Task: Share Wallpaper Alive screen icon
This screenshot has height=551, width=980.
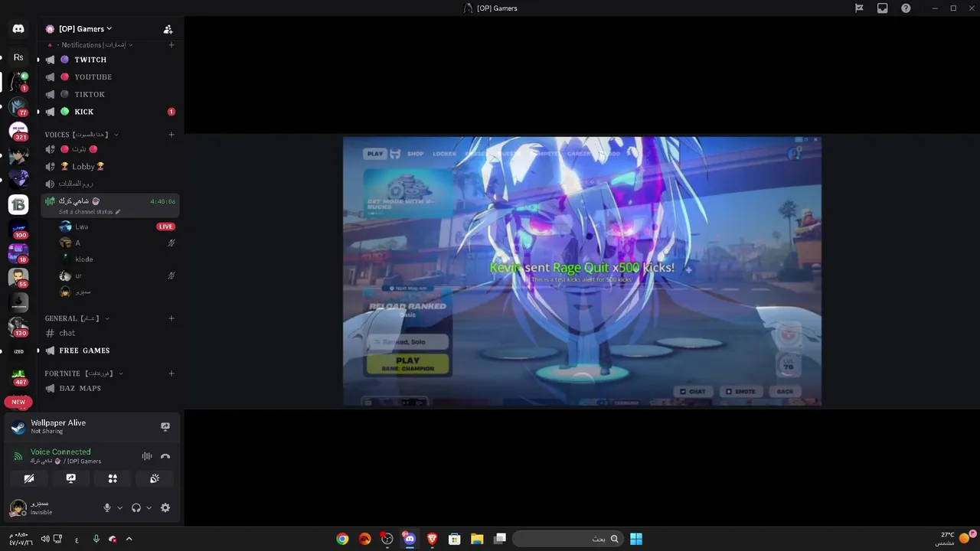Action: click(165, 426)
